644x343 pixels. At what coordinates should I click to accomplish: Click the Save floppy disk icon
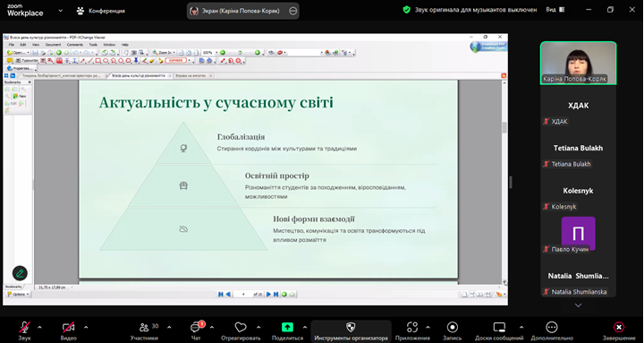click(x=35, y=53)
